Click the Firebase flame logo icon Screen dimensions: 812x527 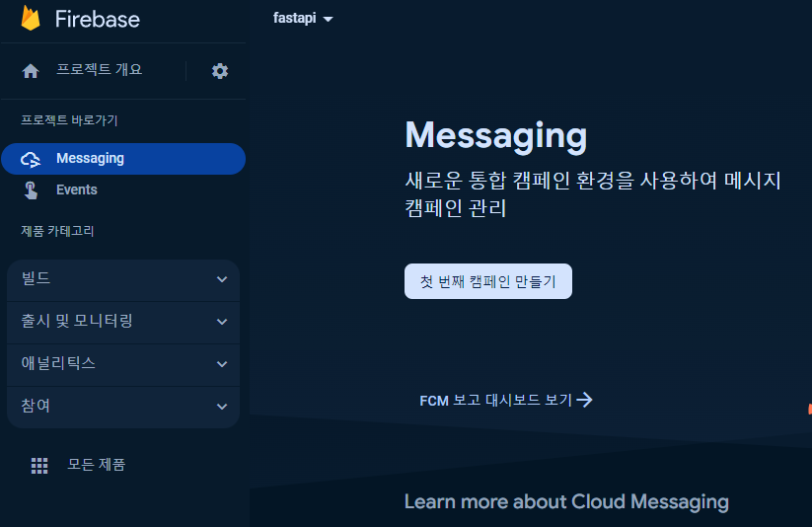tap(31, 18)
